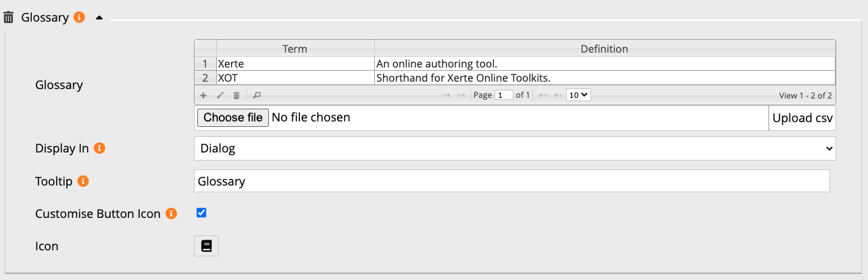Click the Customise Button Icon info icon
The width and height of the screenshot is (868, 280).
tap(172, 214)
